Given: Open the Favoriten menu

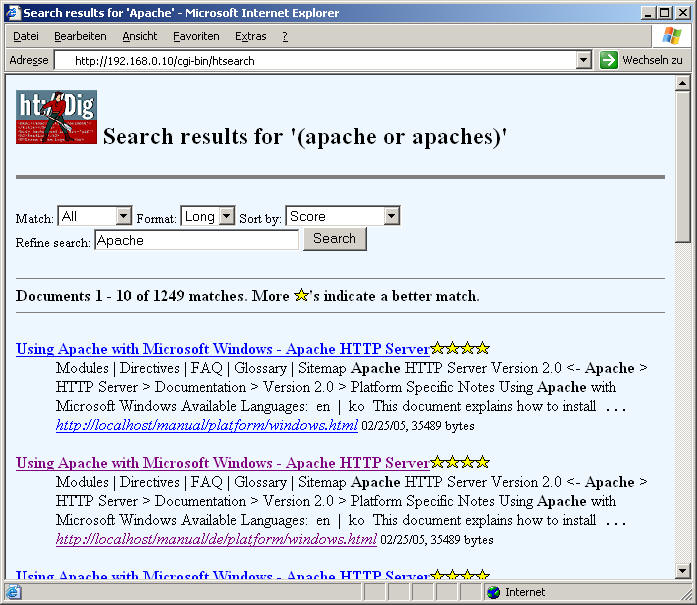Looking at the screenshot, I should point(196,36).
